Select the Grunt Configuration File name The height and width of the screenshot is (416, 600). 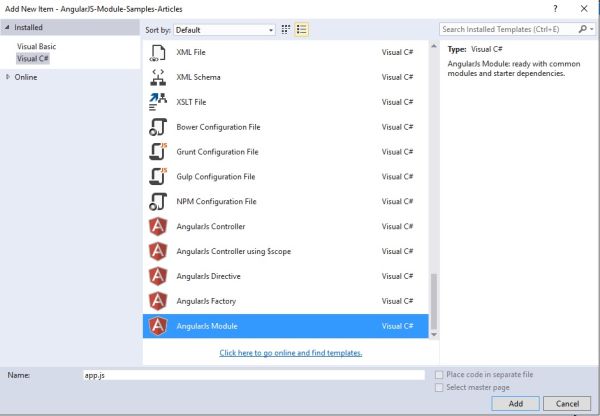click(x=217, y=152)
